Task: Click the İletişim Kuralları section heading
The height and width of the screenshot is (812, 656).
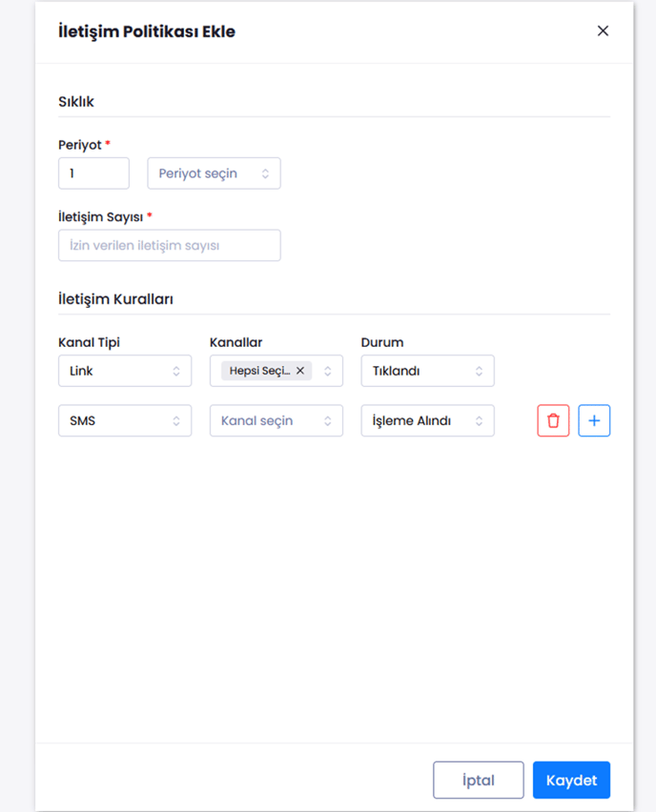Action: tap(115, 299)
